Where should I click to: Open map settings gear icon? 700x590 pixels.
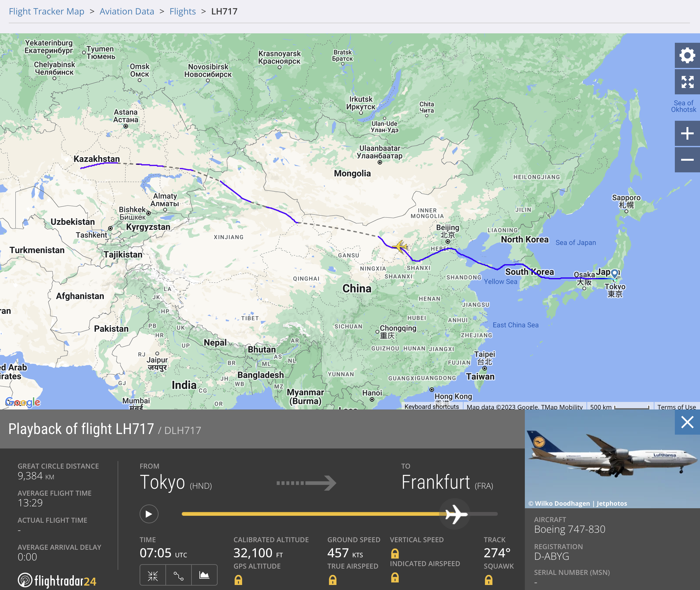pos(687,56)
